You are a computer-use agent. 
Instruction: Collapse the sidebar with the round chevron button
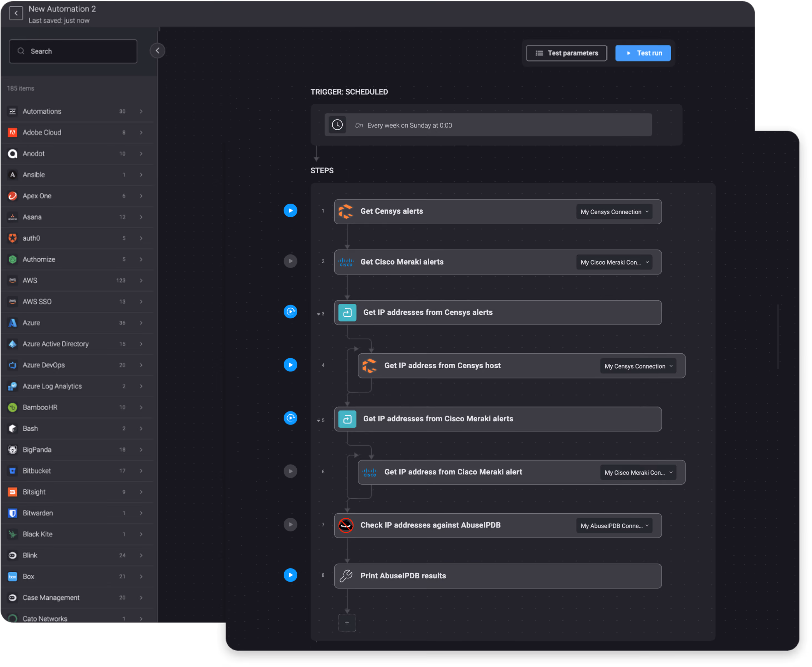[157, 51]
